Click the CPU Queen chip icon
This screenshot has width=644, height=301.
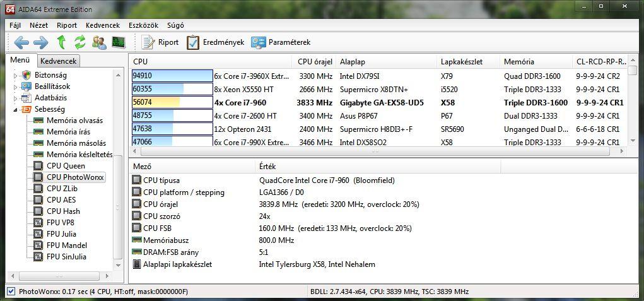pyautogui.click(x=38, y=166)
